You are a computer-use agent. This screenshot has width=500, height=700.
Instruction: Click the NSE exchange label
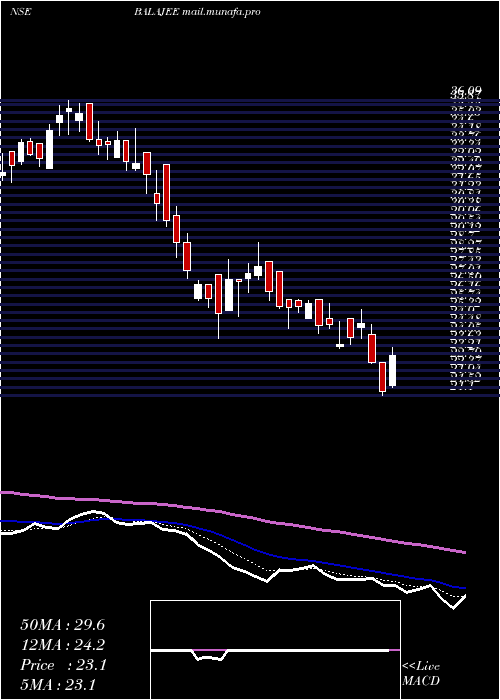pos(21,12)
